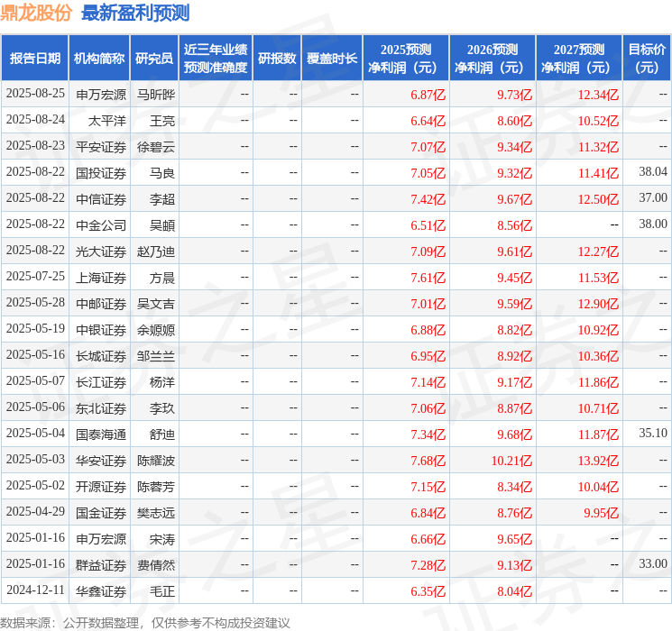Click the 2025预测净利润 column header
This screenshot has height=631, width=672.
click(x=406, y=59)
